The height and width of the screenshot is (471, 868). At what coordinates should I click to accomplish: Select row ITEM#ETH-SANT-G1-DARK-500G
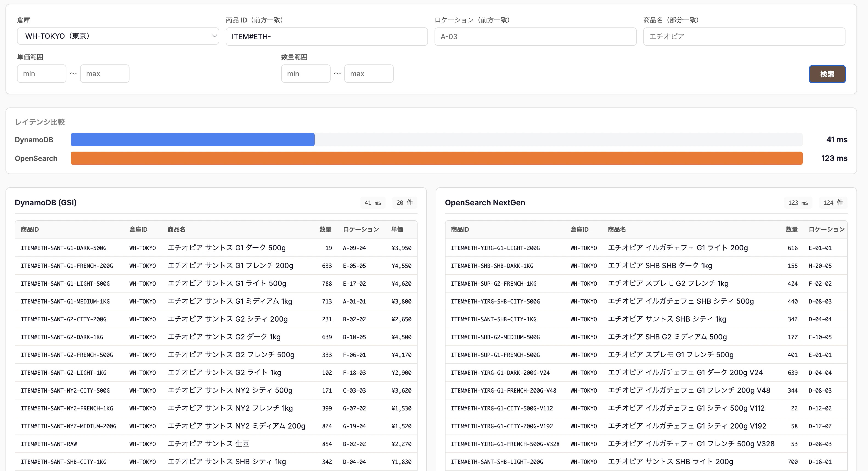pyautogui.click(x=216, y=248)
